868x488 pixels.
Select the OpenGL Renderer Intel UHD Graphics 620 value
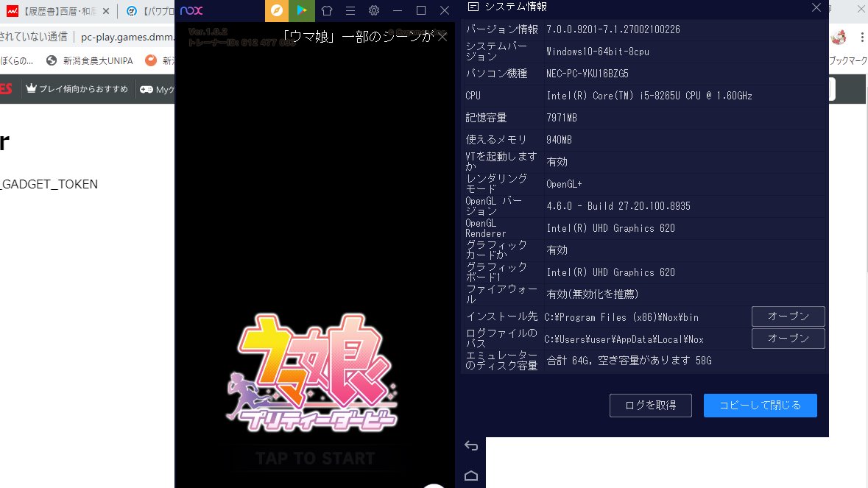(x=610, y=228)
